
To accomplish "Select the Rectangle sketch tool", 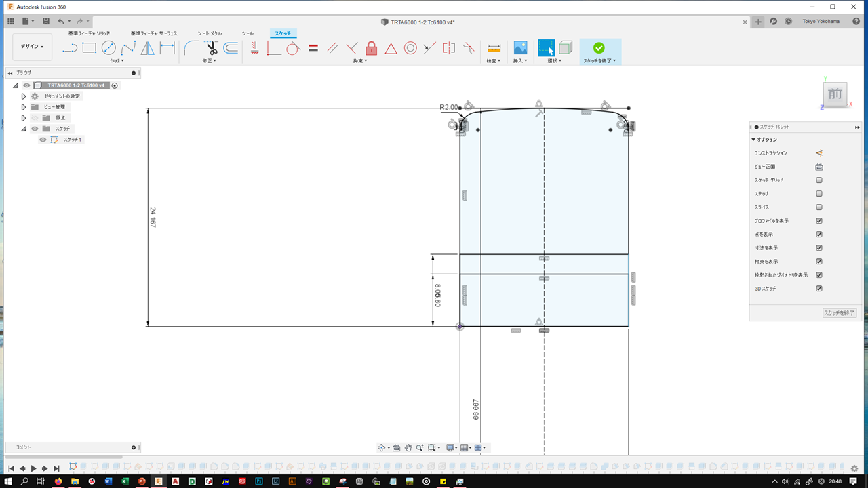I will point(90,48).
